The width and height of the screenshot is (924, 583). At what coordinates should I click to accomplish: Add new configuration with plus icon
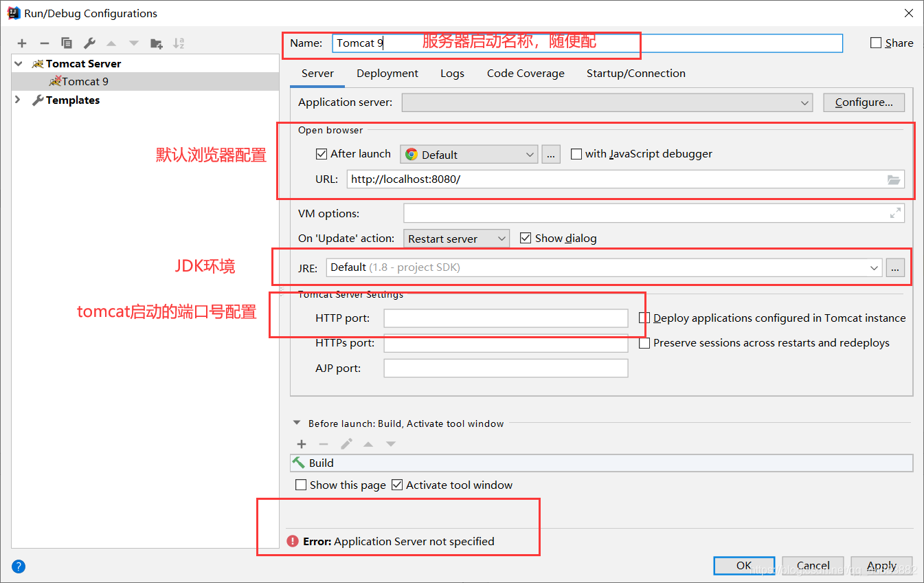(22, 43)
